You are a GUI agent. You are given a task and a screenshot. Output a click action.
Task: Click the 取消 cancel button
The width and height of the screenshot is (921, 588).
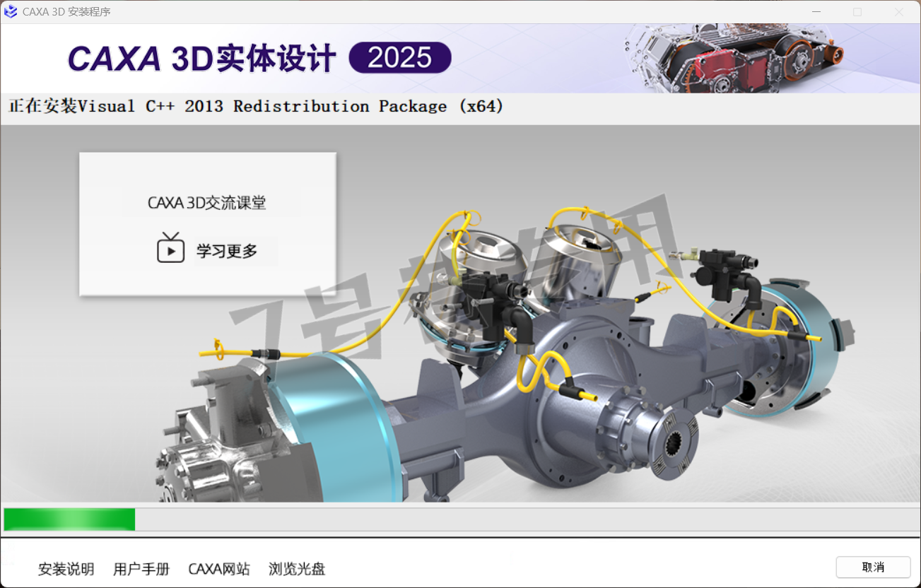click(873, 567)
